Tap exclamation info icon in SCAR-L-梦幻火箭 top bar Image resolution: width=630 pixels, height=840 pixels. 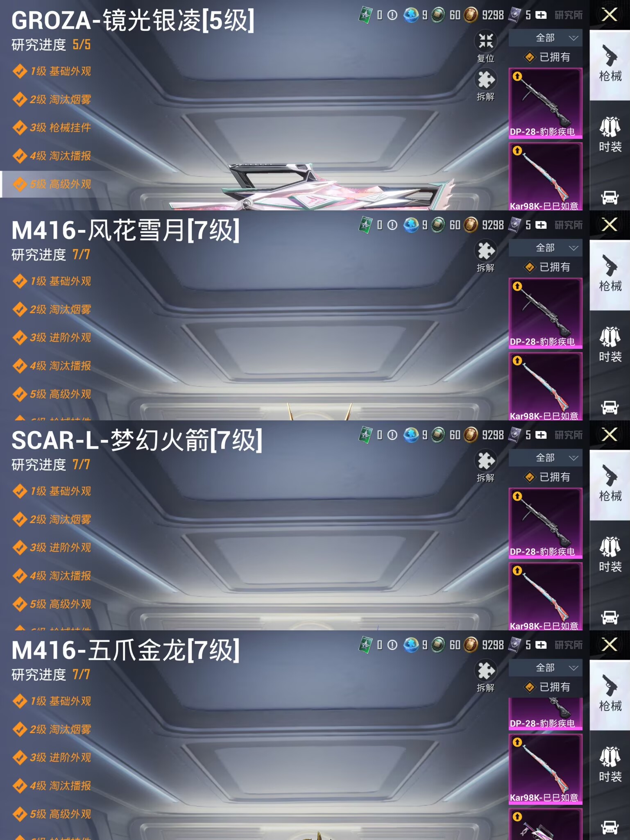tap(392, 435)
